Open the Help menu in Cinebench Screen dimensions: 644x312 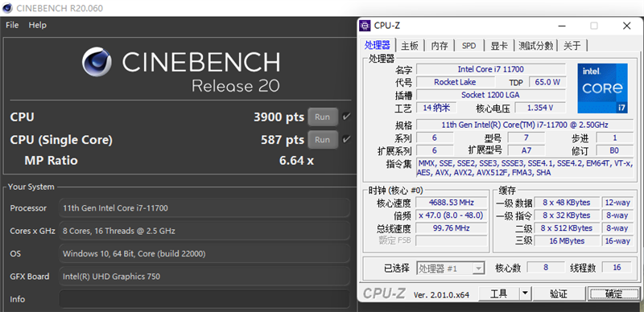[x=37, y=25]
